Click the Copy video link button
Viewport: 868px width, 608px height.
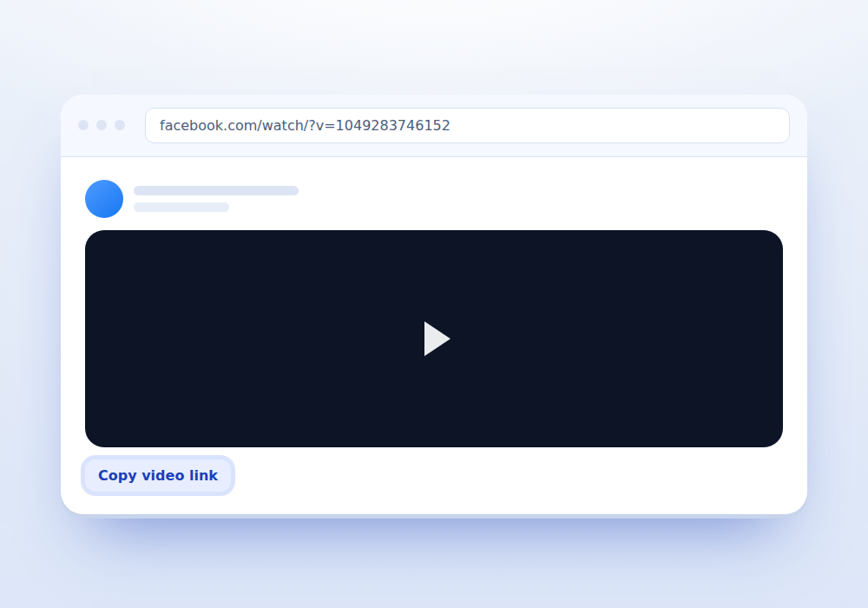[x=158, y=476]
